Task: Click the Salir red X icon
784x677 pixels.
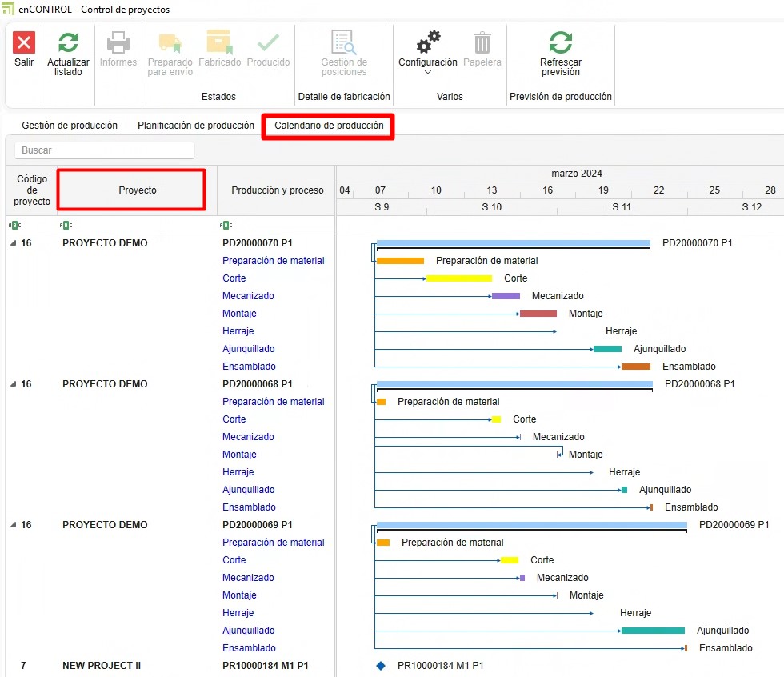Action: (24, 42)
